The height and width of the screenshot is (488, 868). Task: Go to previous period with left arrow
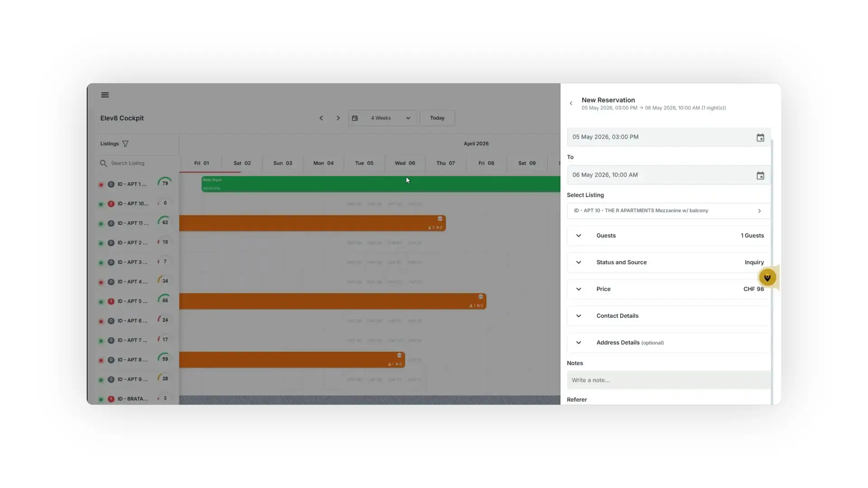pyautogui.click(x=321, y=118)
